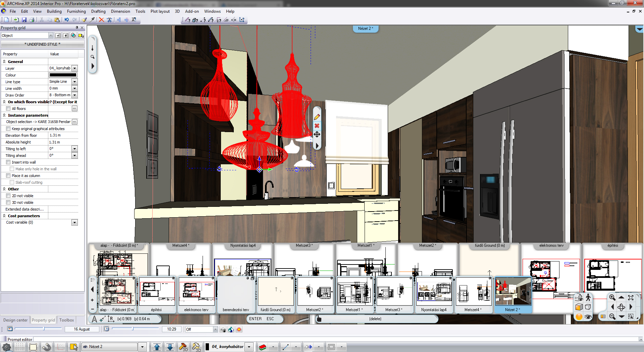This screenshot has width=644, height=352.
Task: Click the save floppy disk icon
Action: click(23, 20)
